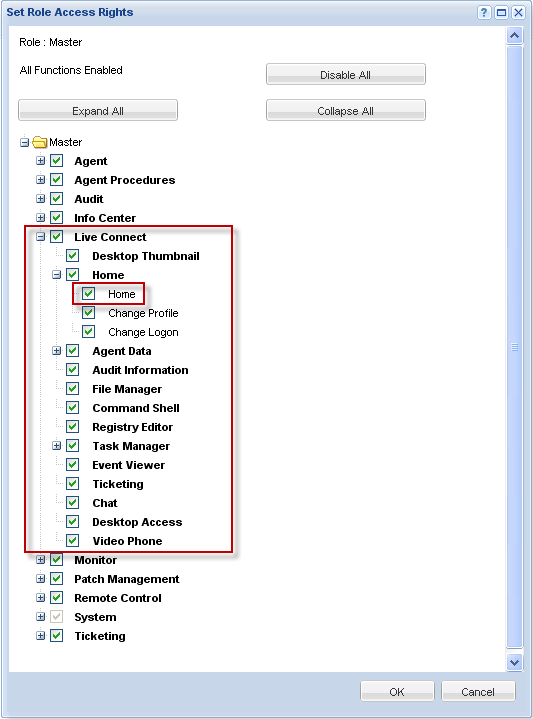The image size is (533, 719).
Task: Click the help question mark icon
Action: coord(484,12)
